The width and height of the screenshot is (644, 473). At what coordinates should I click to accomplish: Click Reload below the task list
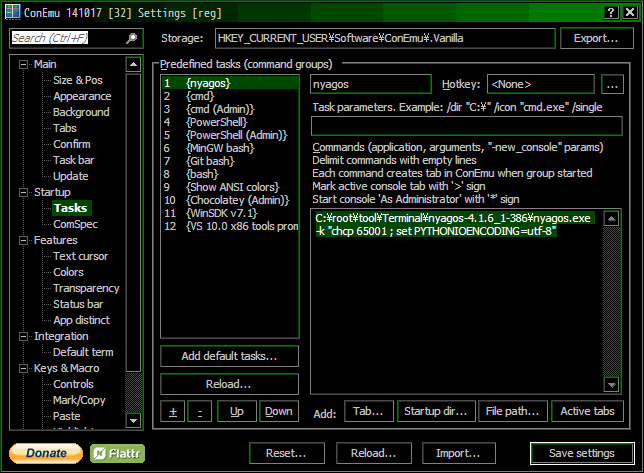point(229,384)
